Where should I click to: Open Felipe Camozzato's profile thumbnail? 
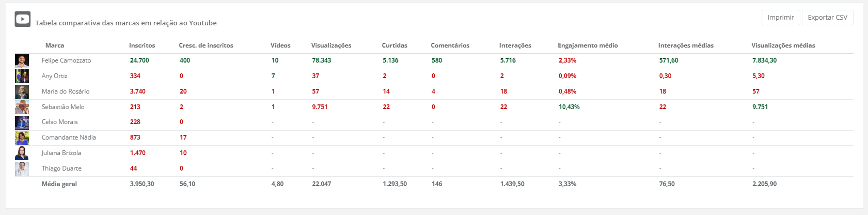(x=22, y=61)
